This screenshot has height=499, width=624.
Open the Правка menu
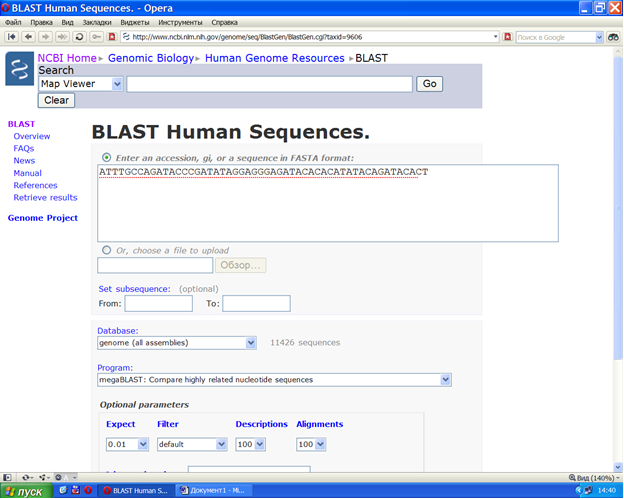41,23
